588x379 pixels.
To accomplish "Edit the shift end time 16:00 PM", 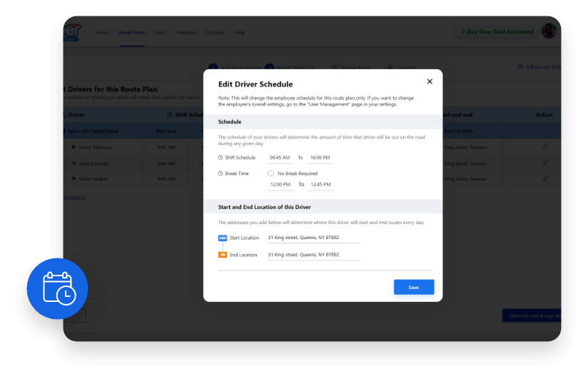I will [x=320, y=158].
